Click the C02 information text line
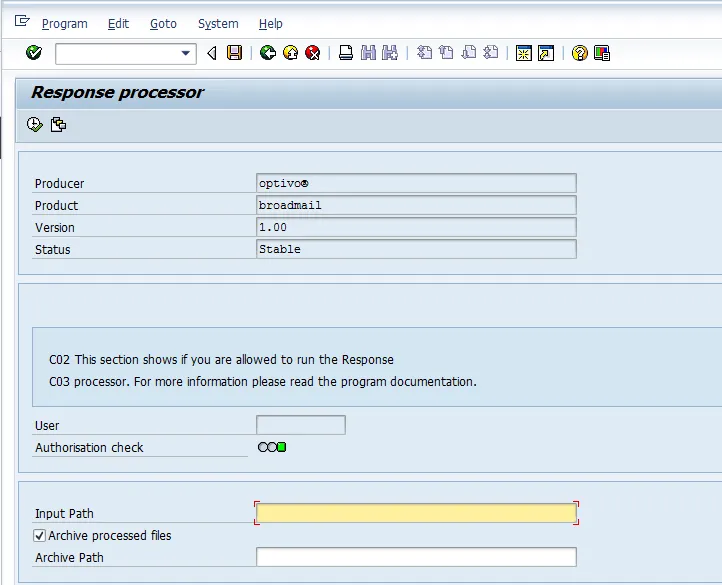The height and width of the screenshot is (585, 722). click(x=221, y=359)
